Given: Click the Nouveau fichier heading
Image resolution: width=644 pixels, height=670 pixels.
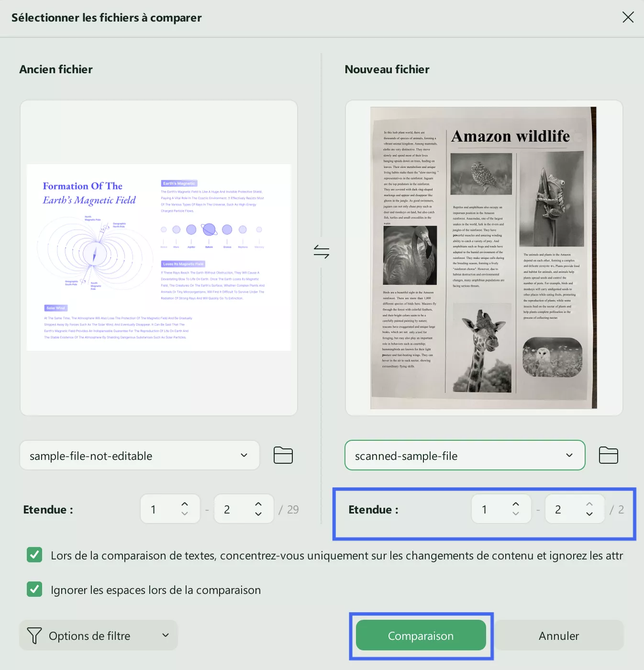Looking at the screenshot, I should [x=387, y=69].
